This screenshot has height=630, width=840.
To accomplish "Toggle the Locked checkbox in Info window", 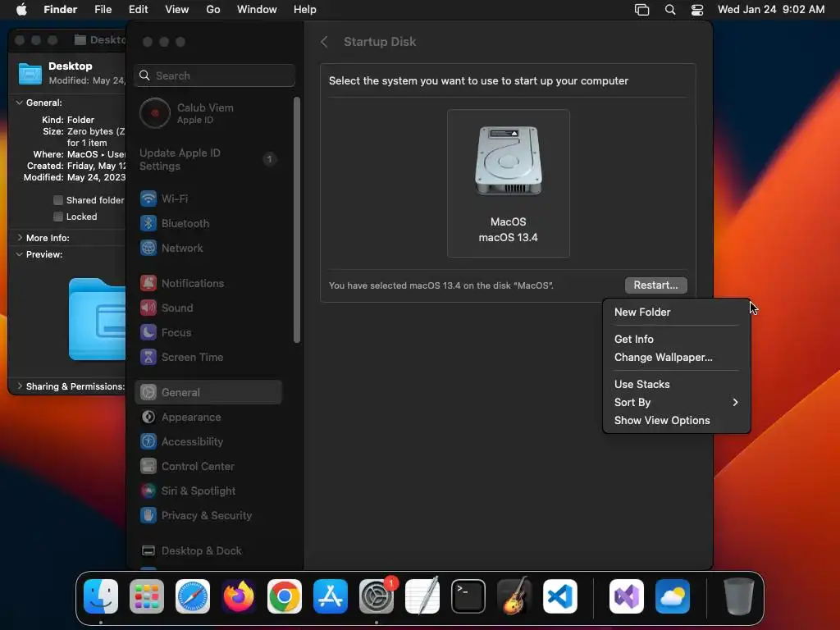I will [x=58, y=217].
